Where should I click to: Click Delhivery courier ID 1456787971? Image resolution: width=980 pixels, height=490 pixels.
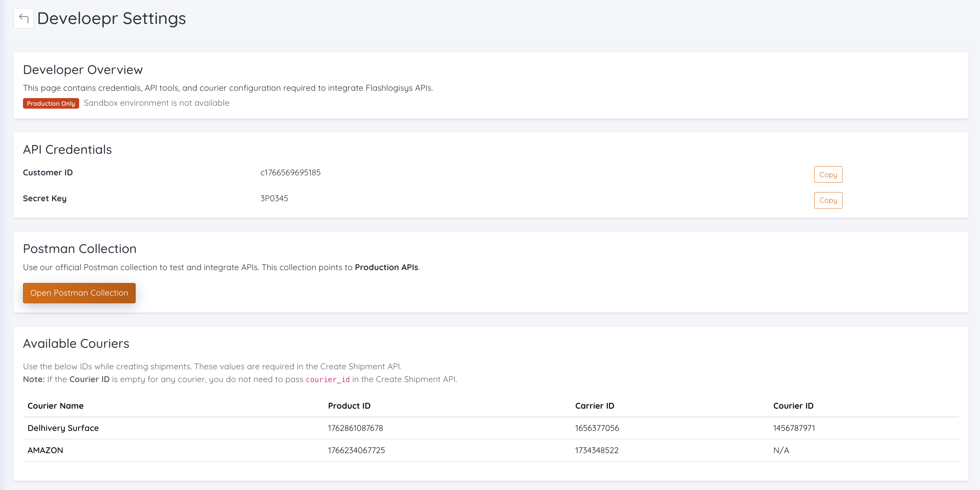click(794, 428)
